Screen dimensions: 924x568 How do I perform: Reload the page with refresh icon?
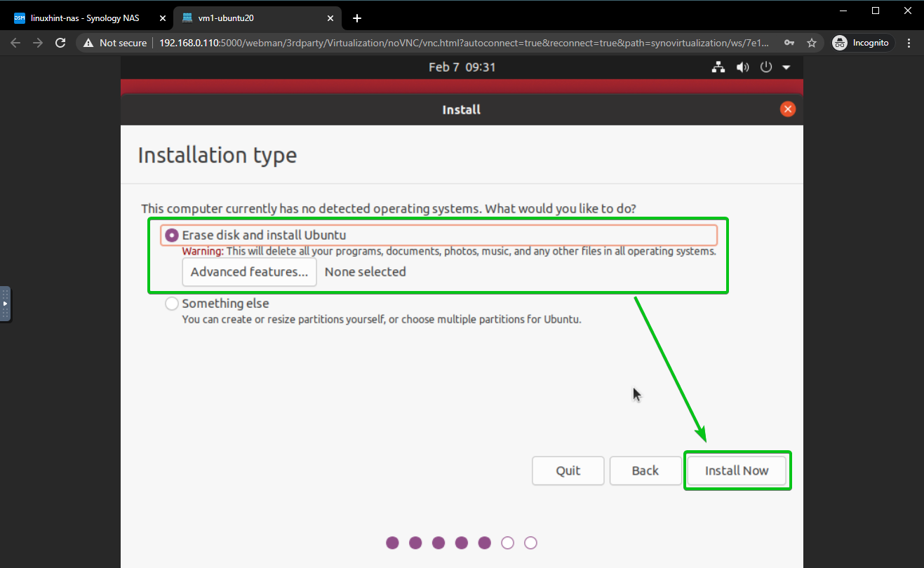(61, 43)
